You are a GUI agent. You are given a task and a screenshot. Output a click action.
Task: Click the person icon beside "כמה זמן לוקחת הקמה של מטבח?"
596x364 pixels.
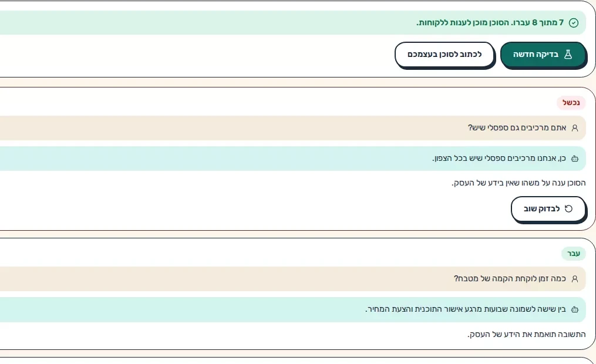(x=575, y=279)
